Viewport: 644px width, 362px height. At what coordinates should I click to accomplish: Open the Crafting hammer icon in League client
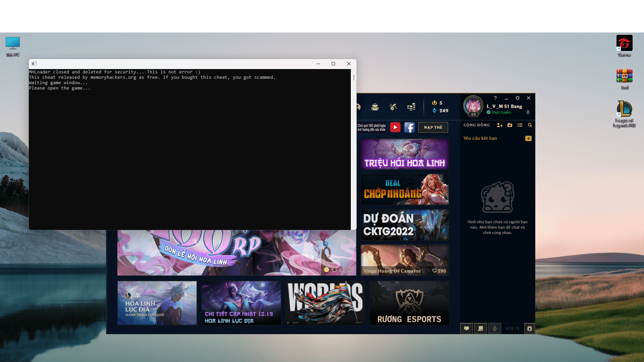pyautogui.click(x=393, y=107)
